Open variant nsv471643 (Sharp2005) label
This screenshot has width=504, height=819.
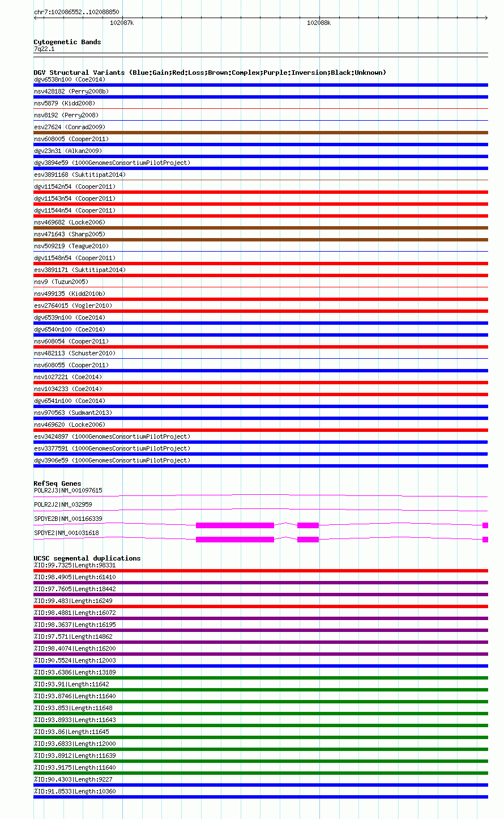coord(70,234)
